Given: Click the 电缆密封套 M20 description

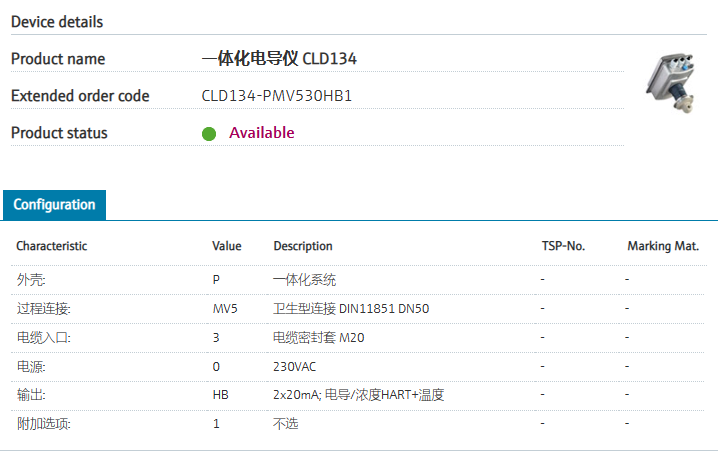Looking at the screenshot, I should tap(318, 338).
